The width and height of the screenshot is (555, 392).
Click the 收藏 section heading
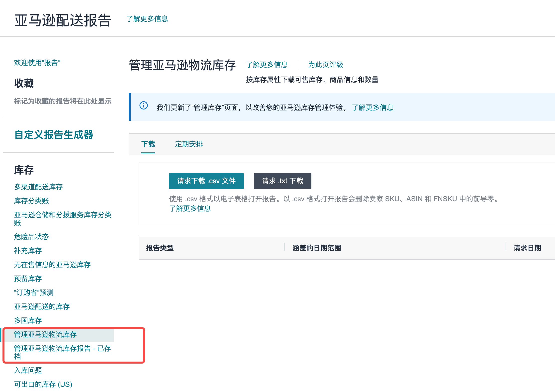pyautogui.click(x=24, y=83)
